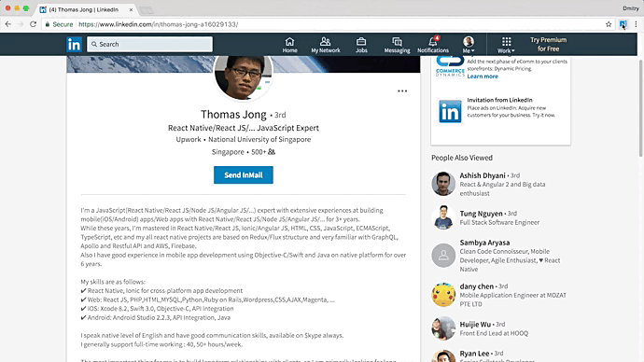Viewport: 644px width, 362px height.
Task: Open Sambya Aryasa profile
Action: coord(484,243)
